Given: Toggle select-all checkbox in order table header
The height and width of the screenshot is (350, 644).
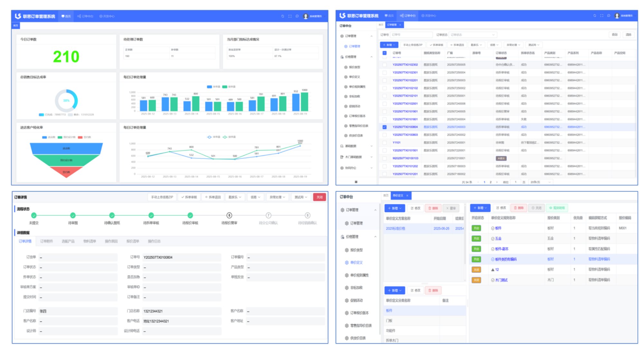Looking at the screenshot, I should [384, 53].
